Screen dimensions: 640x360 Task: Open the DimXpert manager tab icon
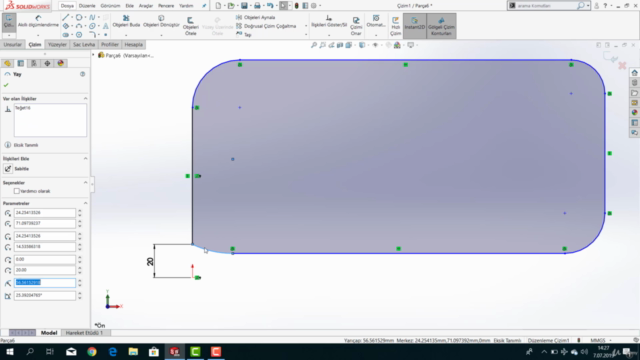tap(47, 63)
